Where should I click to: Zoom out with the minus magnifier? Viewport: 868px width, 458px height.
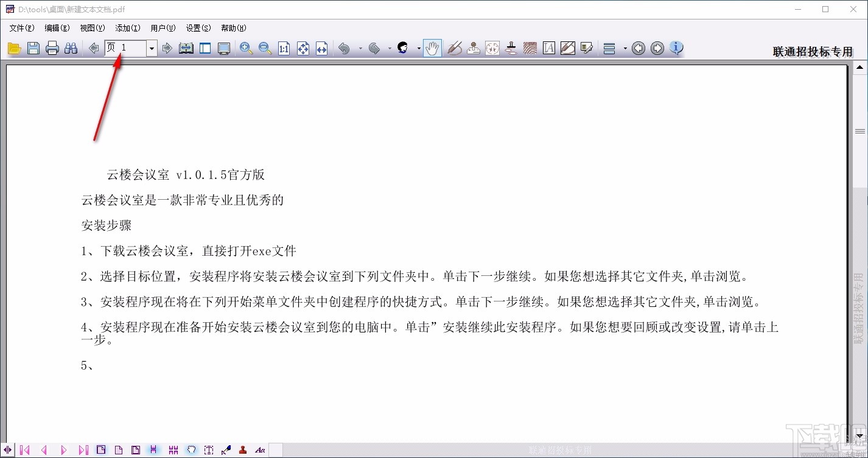tap(265, 49)
